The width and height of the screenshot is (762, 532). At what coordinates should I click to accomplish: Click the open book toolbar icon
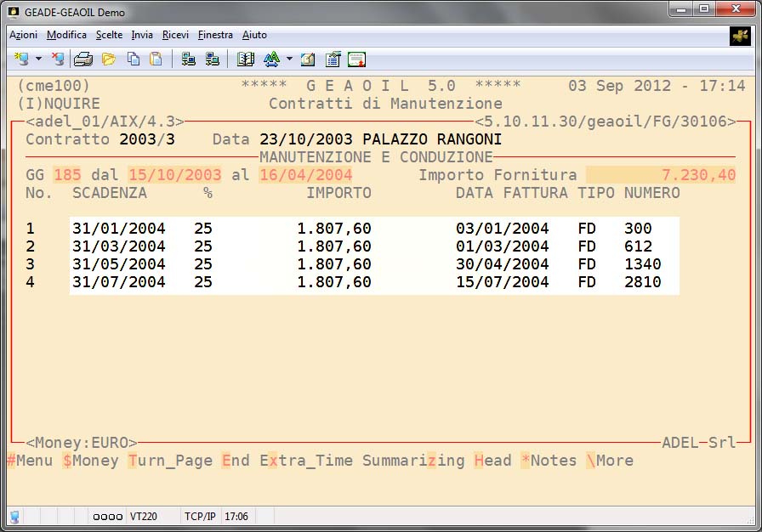(x=246, y=59)
